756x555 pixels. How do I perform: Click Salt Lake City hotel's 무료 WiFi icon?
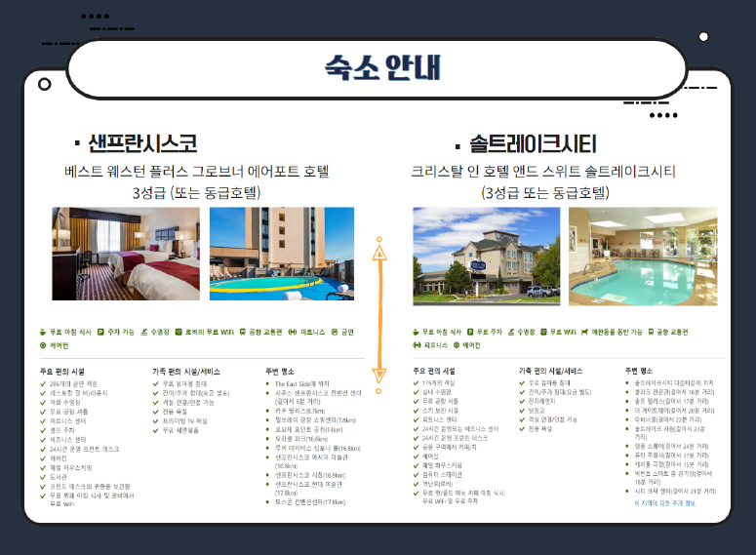pyautogui.click(x=544, y=332)
